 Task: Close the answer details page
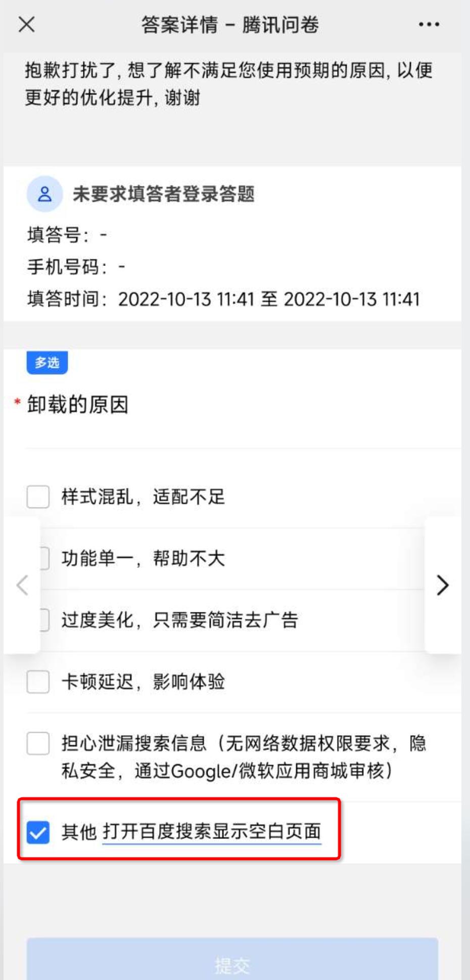(x=27, y=24)
